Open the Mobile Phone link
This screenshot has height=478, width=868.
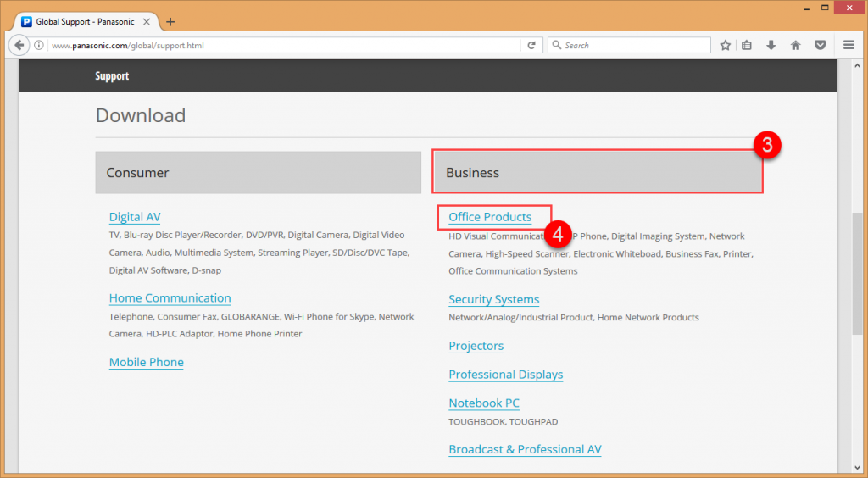(146, 363)
